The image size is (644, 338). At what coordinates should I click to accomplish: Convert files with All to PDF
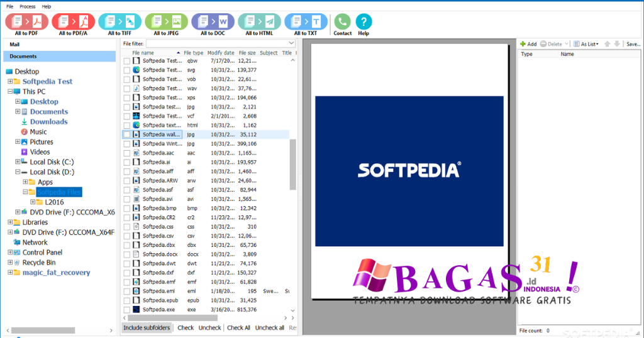tap(26, 25)
